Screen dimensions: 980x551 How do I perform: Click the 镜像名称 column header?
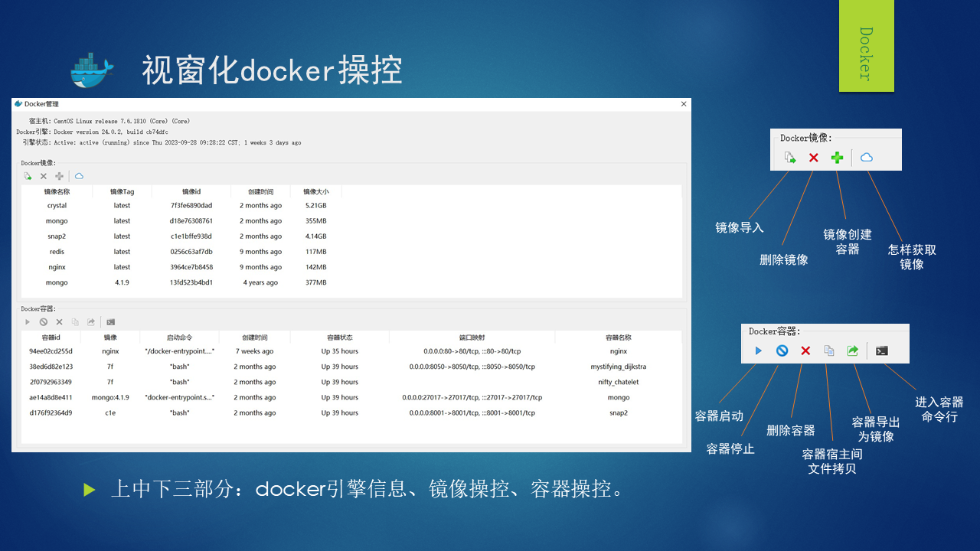coord(57,191)
